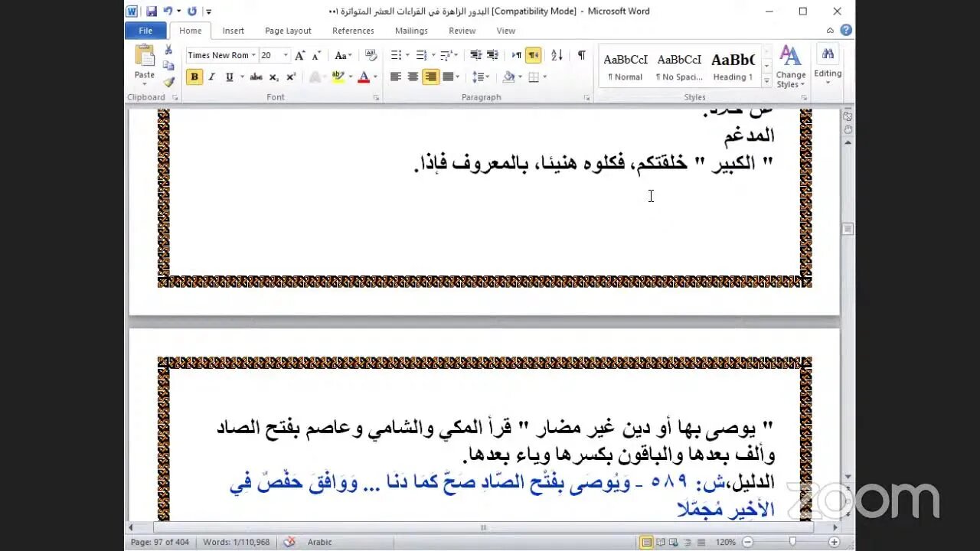Viewport: 980px width, 551px height.
Task: Zoom in with the plus button
Action: coord(834,542)
